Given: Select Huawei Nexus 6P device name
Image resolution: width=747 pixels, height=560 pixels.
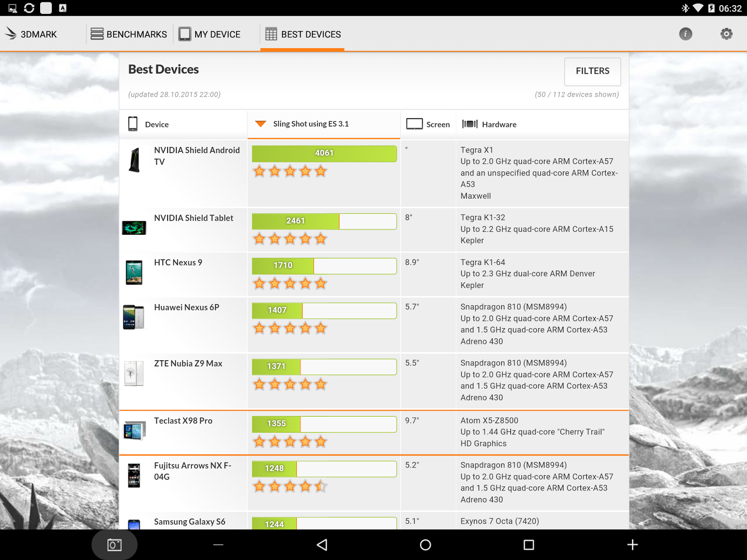Looking at the screenshot, I should pyautogui.click(x=187, y=307).
